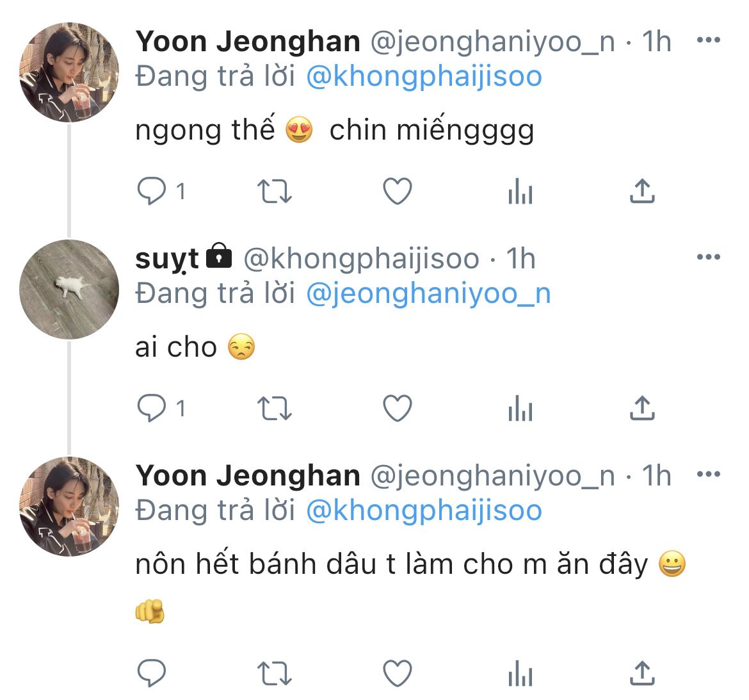The width and height of the screenshot is (749, 700).
Task: Like the "ngong thế chin miếngggg" tweet
Action: point(397,191)
